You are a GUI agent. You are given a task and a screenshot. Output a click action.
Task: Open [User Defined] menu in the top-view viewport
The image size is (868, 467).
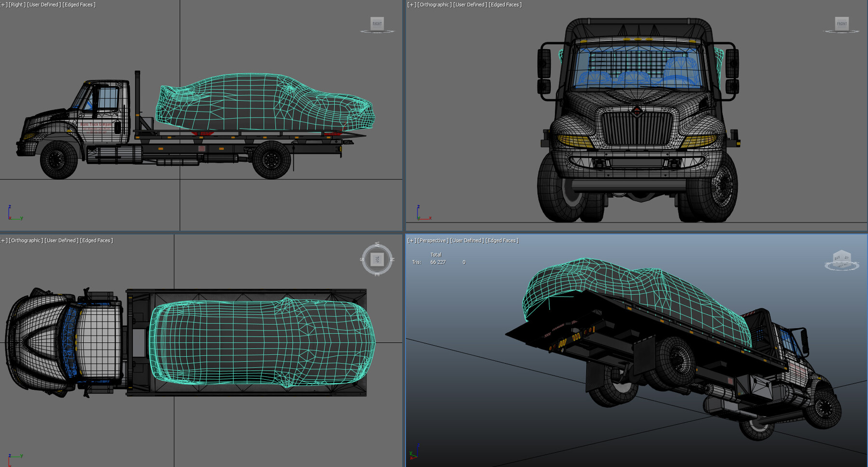click(x=62, y=240)
